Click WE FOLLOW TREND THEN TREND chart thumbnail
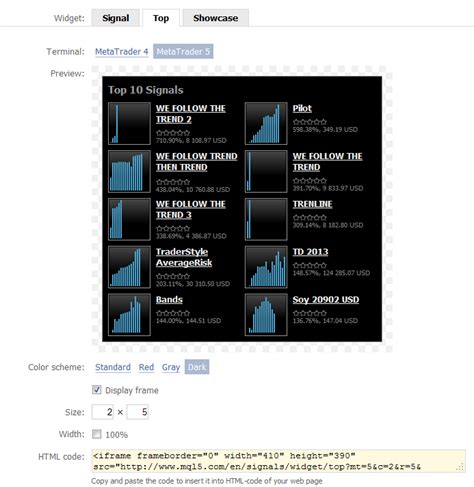474x487 pixels. pyautogui.click(x=129, y=171)
